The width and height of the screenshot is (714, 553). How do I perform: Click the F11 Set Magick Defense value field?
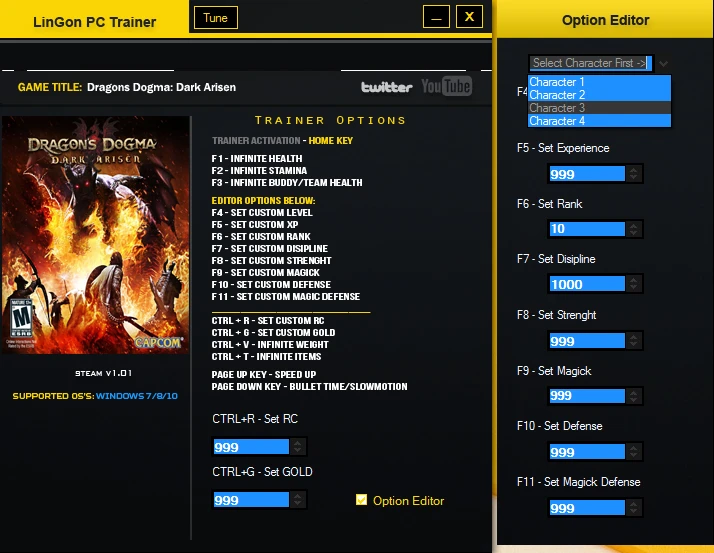pos(587,508)
